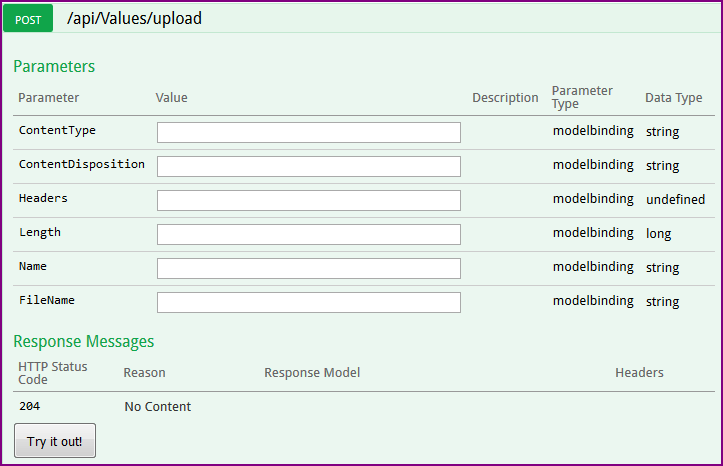Click the Value column header

[x=172, y=98]
